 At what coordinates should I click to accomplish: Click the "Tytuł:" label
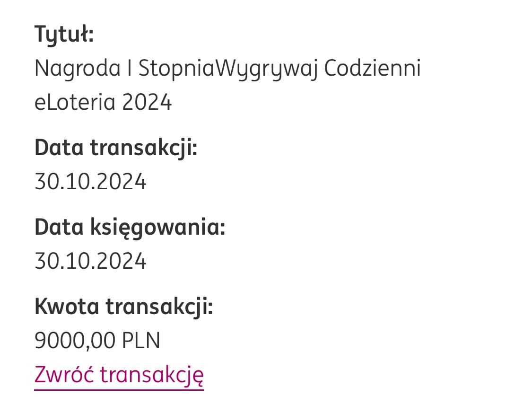[64, 35]
